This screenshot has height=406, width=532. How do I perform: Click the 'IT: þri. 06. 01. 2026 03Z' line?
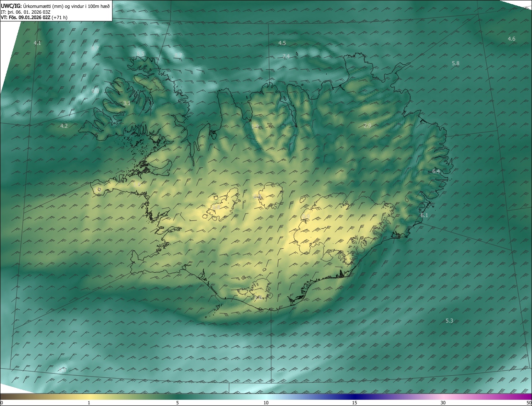pyautogui.click(x=25, y=12)
